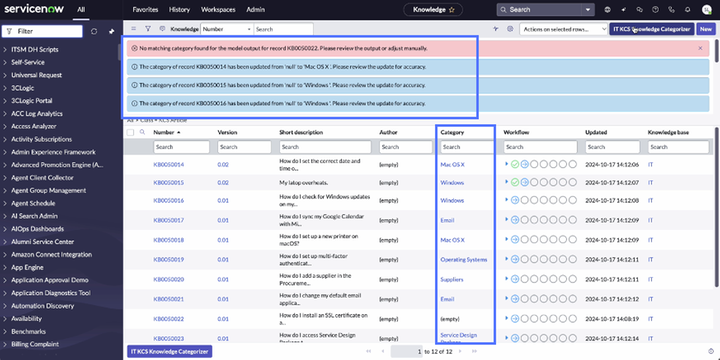Click the top IT KCS Knowledge Categorizer button
This screenshot has width=720, height=360.
point(652,29)
